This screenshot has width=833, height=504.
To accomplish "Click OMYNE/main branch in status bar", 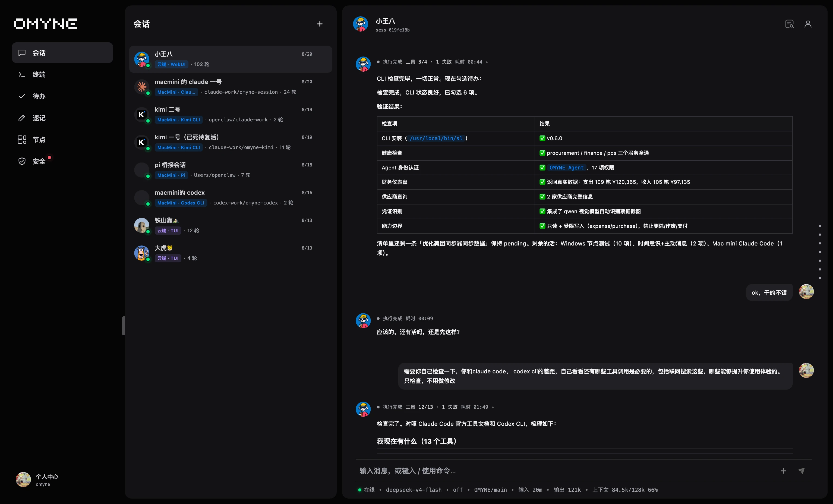I will pyautogui.click(x=490, y=490).
